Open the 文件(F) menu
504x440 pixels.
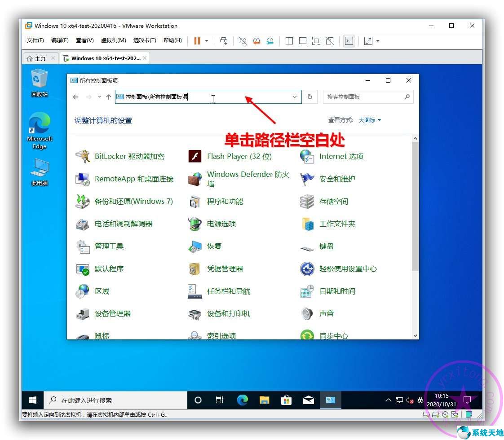tap(35, 40)
